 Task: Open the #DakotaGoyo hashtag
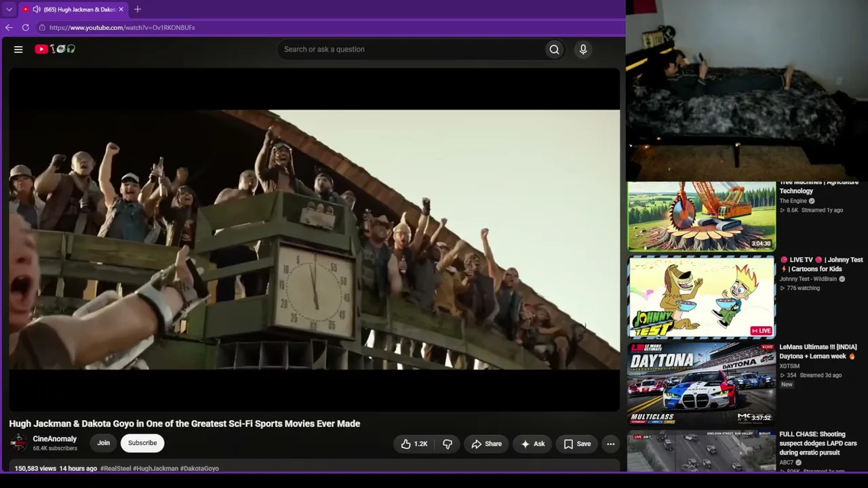[x=199, y=468]
